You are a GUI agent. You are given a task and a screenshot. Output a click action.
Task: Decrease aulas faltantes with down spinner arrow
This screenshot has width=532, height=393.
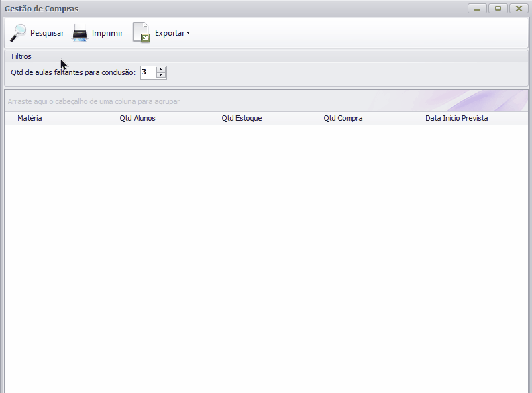(161, 75)
